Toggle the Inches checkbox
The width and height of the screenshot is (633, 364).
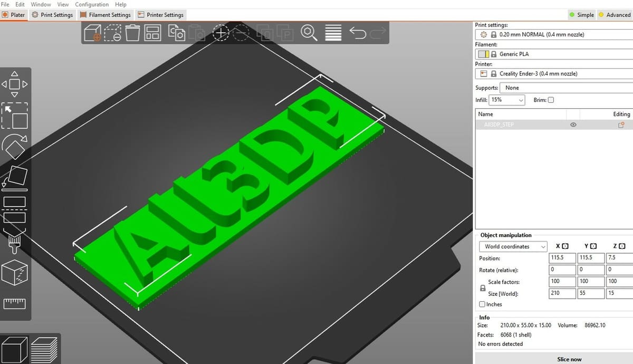click(482, 304)
